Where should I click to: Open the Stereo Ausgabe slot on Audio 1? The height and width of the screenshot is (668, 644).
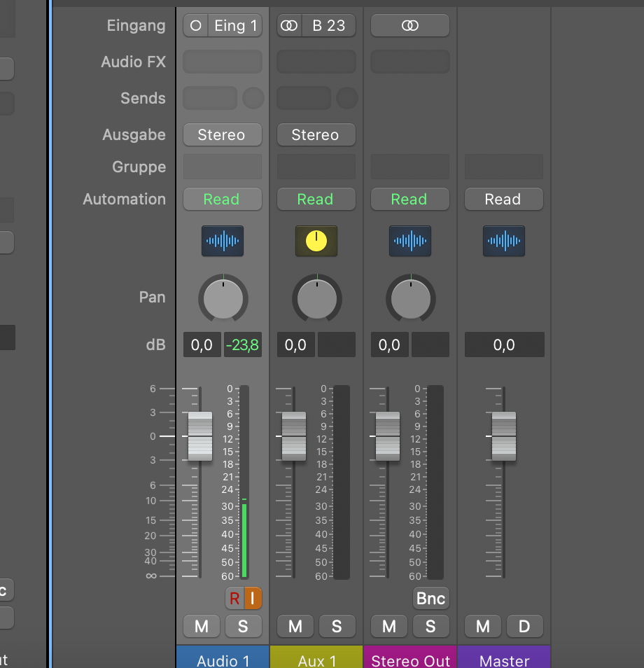[222, 134]
